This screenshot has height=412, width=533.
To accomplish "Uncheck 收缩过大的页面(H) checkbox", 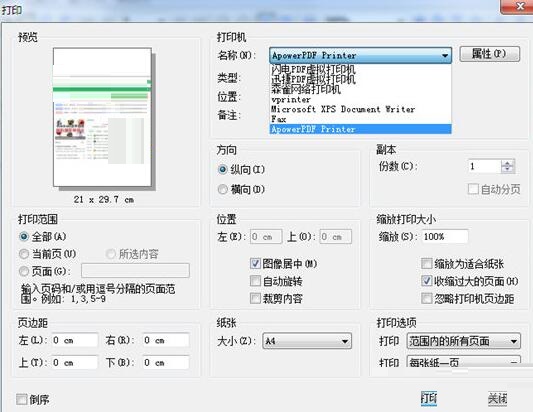I will [426, 281].
